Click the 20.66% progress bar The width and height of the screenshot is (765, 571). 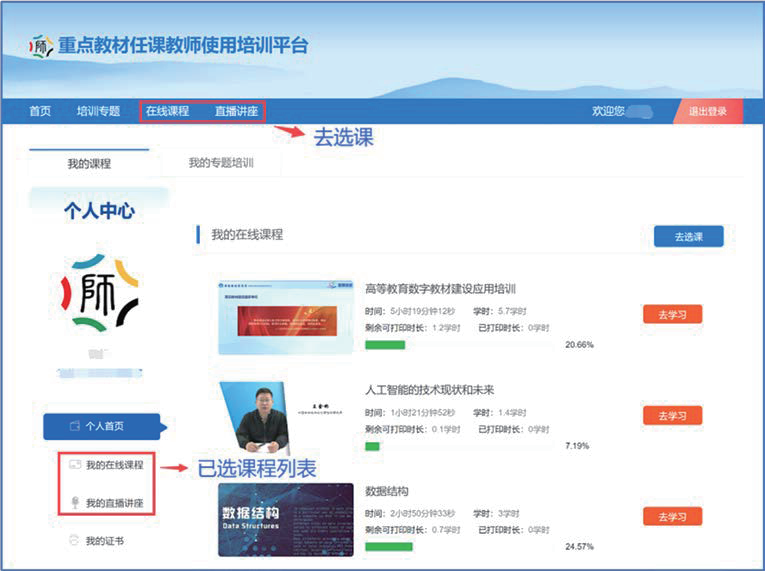(x=458, y=345)
